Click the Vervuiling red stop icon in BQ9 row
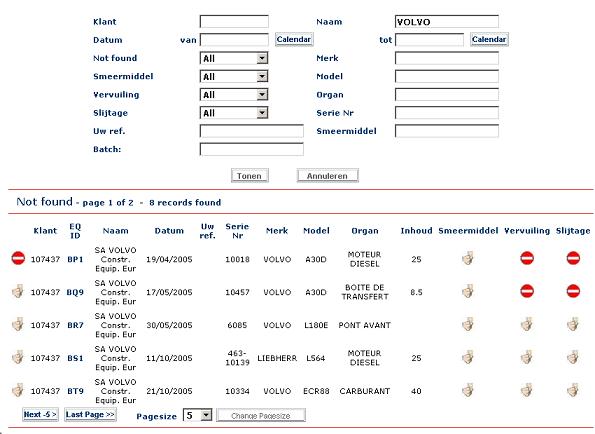The width and height of the screenshot is (595, 434). (x=527, y=291)
